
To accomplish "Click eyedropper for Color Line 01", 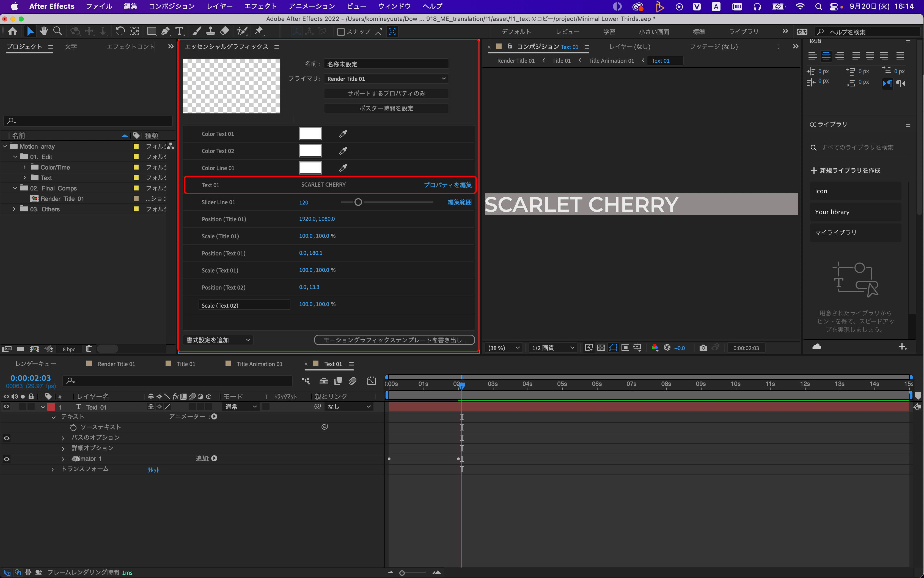I will (x=343, y=168).
